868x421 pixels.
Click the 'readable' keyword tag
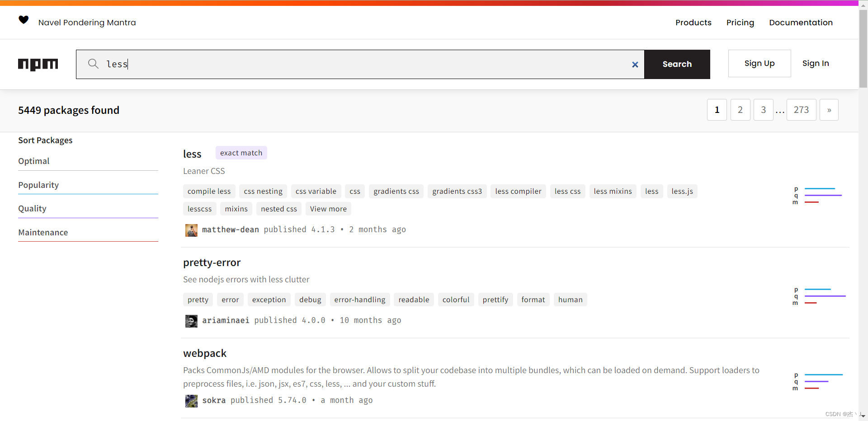point(414,299)
